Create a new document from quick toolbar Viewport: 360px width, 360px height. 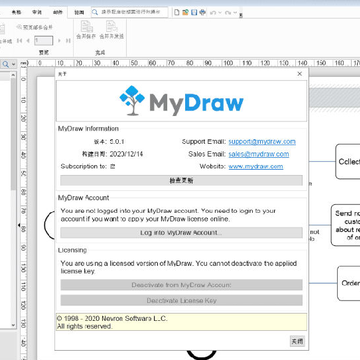[x=177, y=13]
